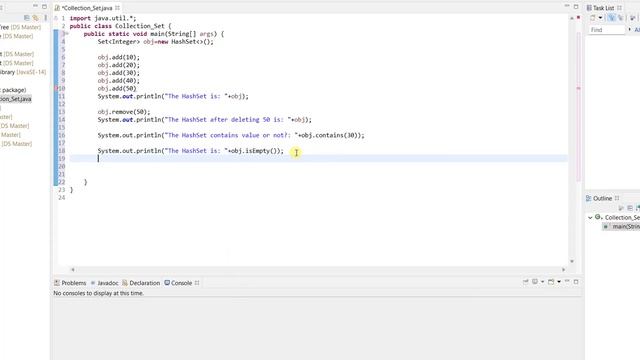Close the Collection_Set.java editor tab
Image resolution: width=640 pixels, height=360 pixels.
(118, 8)
